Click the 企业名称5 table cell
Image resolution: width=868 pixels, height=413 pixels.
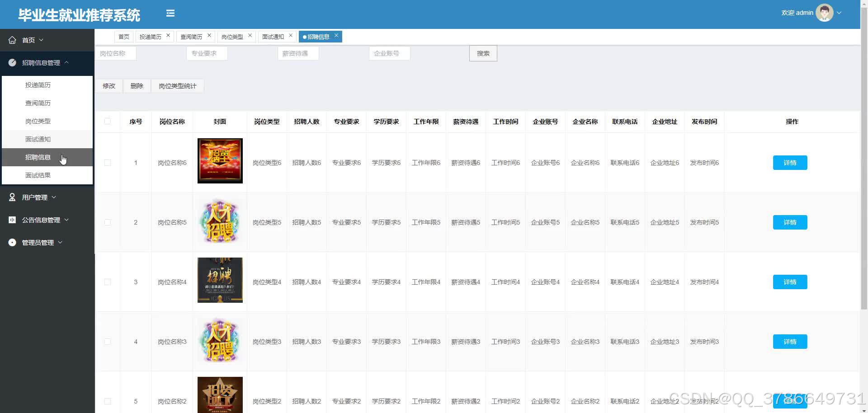585,222
